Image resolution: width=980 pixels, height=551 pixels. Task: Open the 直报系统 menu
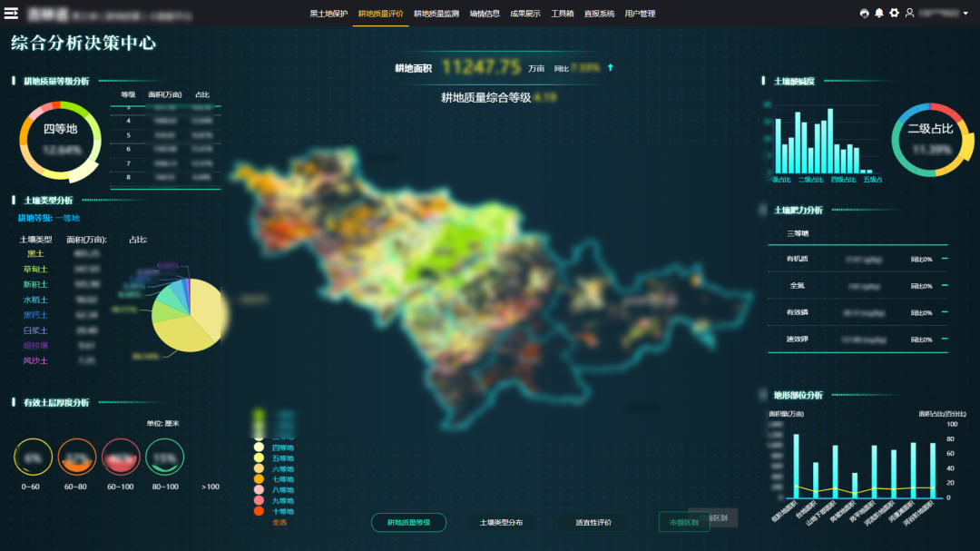tap(599, 14)
